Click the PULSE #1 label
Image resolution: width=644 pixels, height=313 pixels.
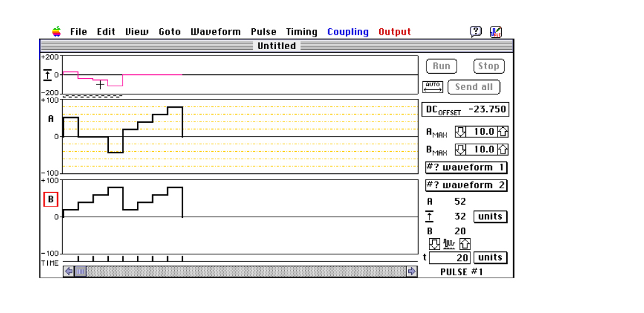point(462,272)
